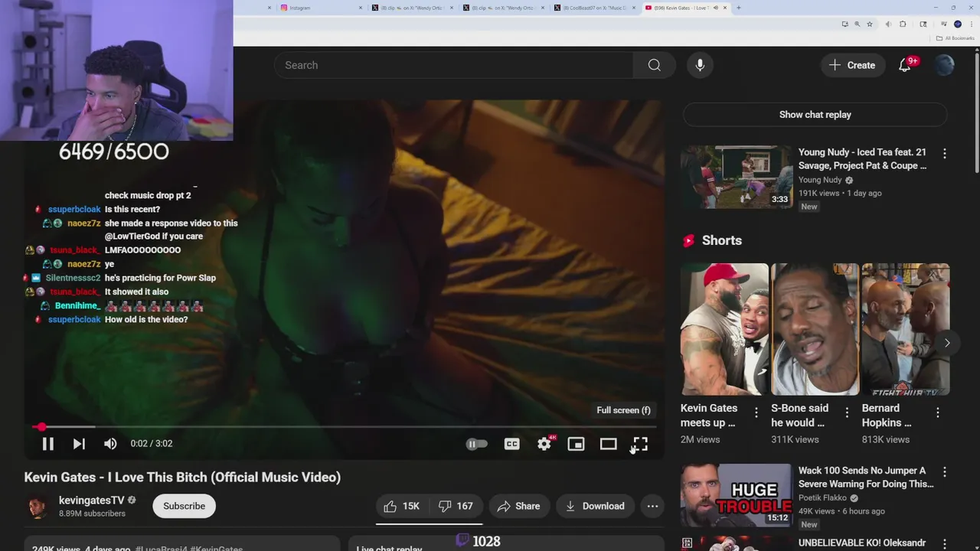The image size is (980, 551).
Task: Open YouTube notifications bell
Action: tap(905, 65)
